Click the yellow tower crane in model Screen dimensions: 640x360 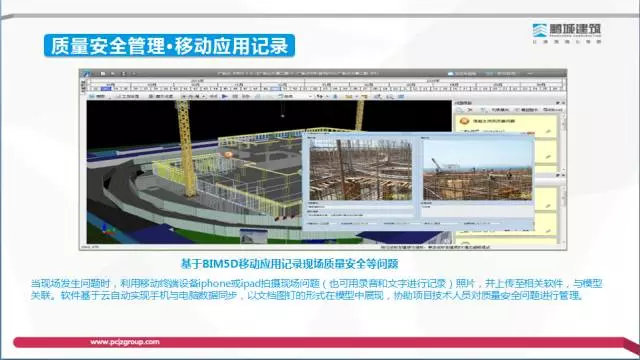pyautogui.click(x=186, y=149)
